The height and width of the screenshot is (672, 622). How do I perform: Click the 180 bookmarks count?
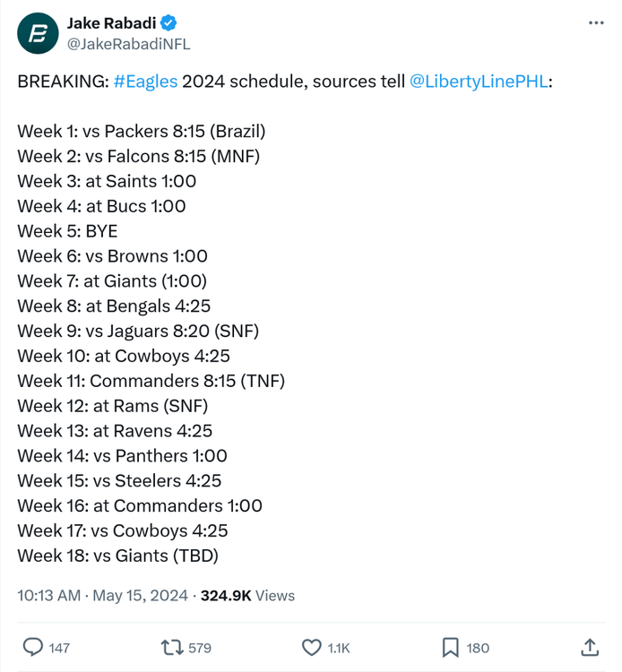(479, 648)
